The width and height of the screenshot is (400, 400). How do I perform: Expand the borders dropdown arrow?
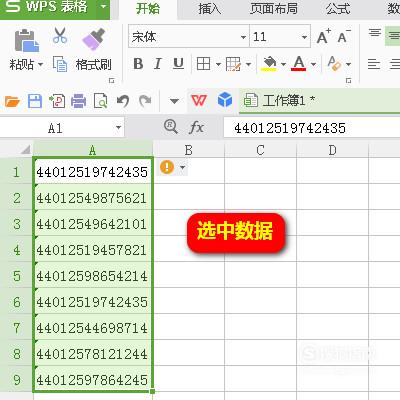pyautogui.click(x=218, y=64)
